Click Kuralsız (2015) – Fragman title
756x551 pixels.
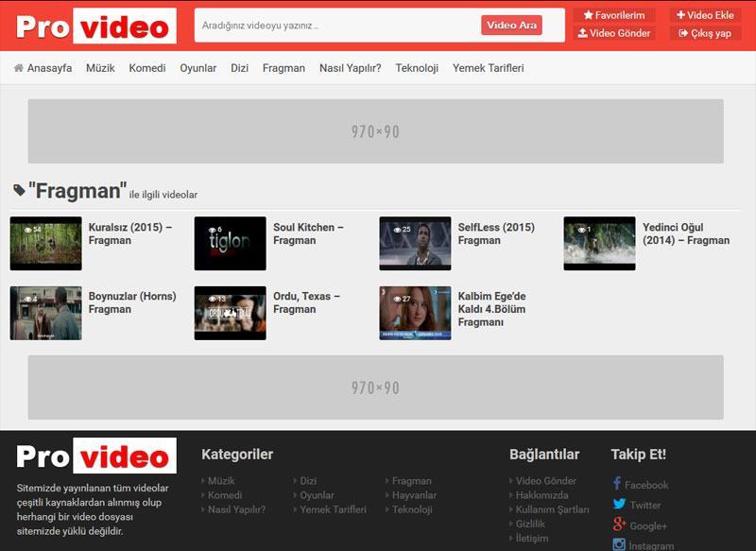coord(130,233)
